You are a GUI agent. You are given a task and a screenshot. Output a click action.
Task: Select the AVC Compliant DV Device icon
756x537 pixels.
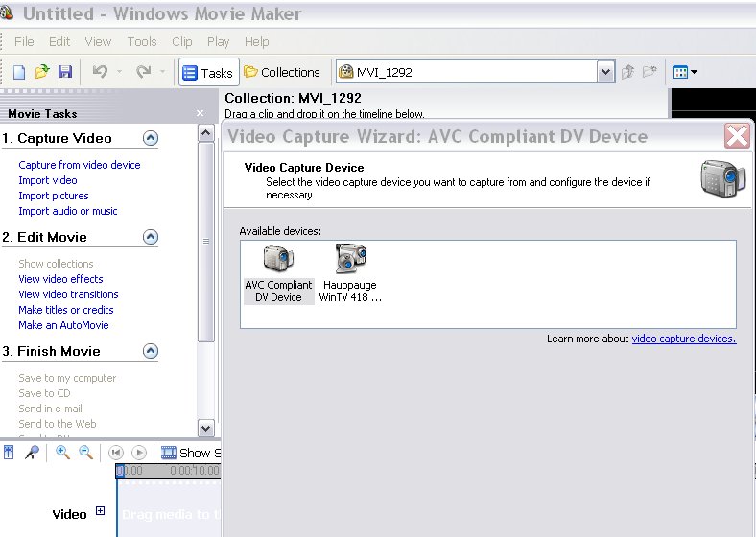(x=278, y=274)
